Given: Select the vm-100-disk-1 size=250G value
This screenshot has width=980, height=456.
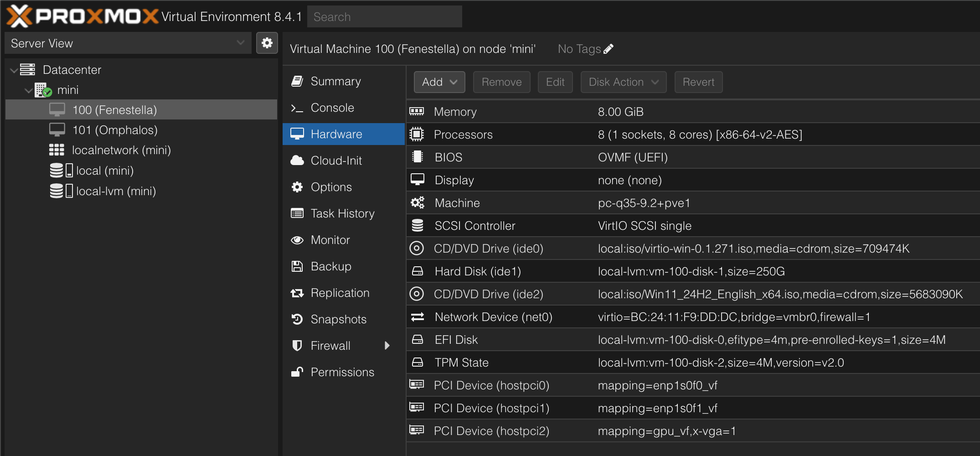Looking at the screenshot, I should click(x=691, y=271).
